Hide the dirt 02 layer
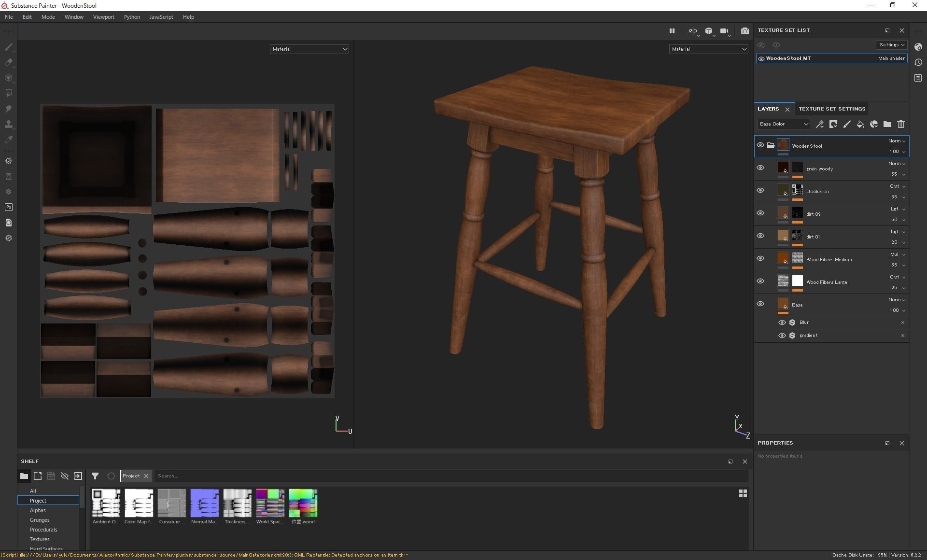927x560 pixels. [760, 213]
